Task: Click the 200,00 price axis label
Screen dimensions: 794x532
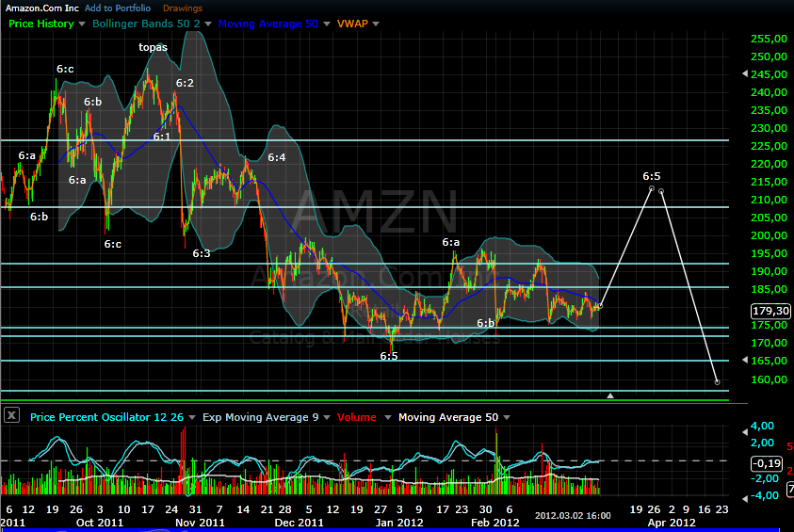Action: coord(769,235)
